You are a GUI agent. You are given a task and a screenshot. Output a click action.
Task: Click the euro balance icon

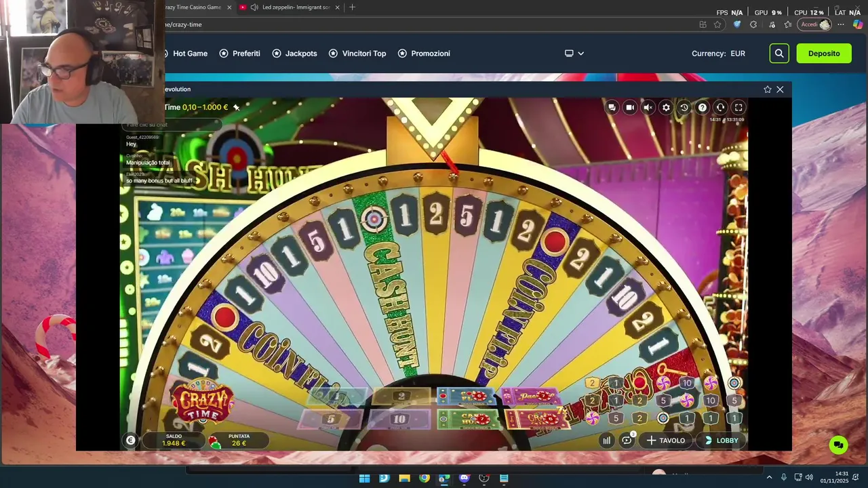click(x=131, y=441)
